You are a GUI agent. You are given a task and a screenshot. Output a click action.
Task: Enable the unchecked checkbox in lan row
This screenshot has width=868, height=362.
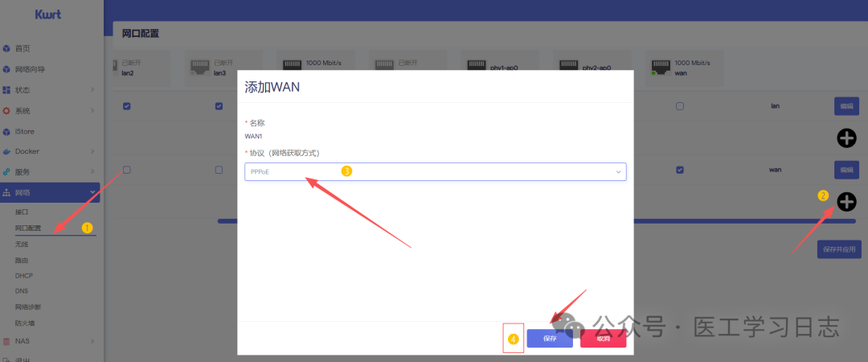(x=680, y=106)
